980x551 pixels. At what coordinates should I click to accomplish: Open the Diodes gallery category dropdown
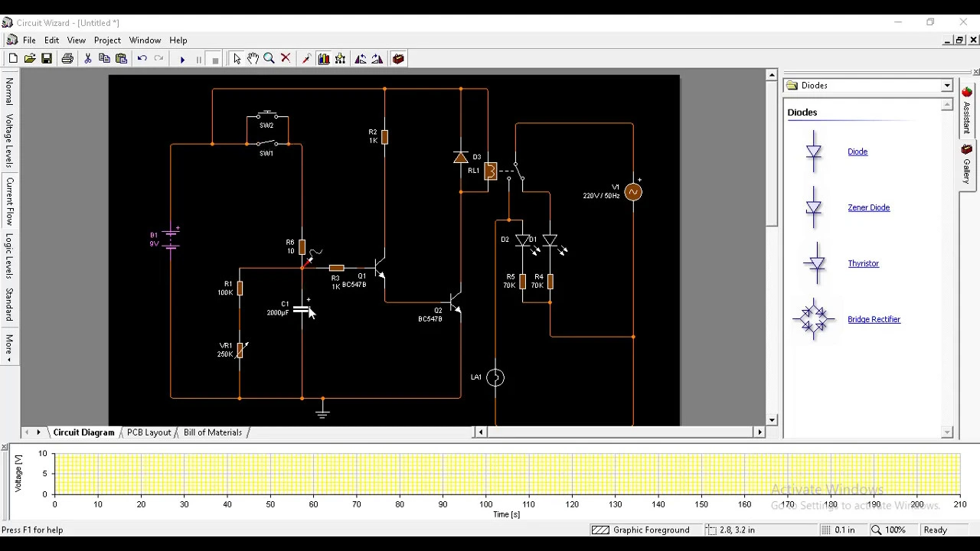coord(946,86)
